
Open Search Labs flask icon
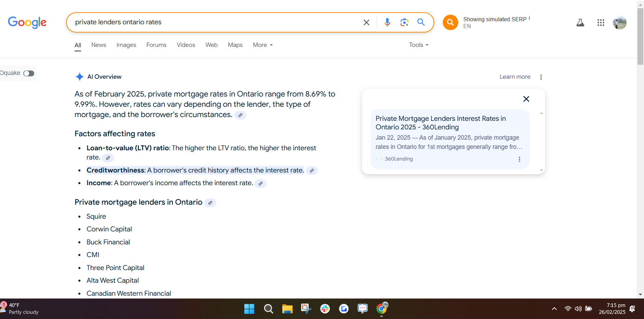click(580, 23)
